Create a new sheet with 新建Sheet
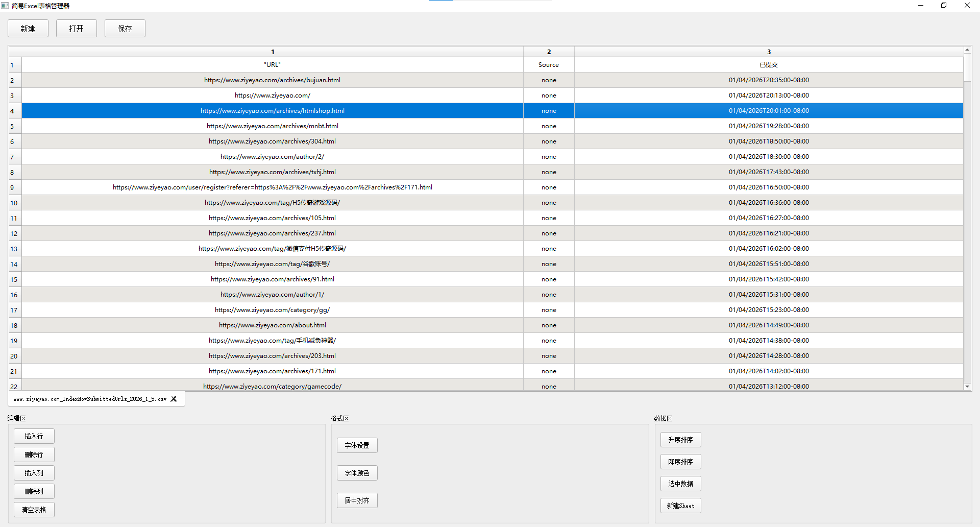Image resolution: width=980 pixels, height=527 pixels. click(680, 506)
